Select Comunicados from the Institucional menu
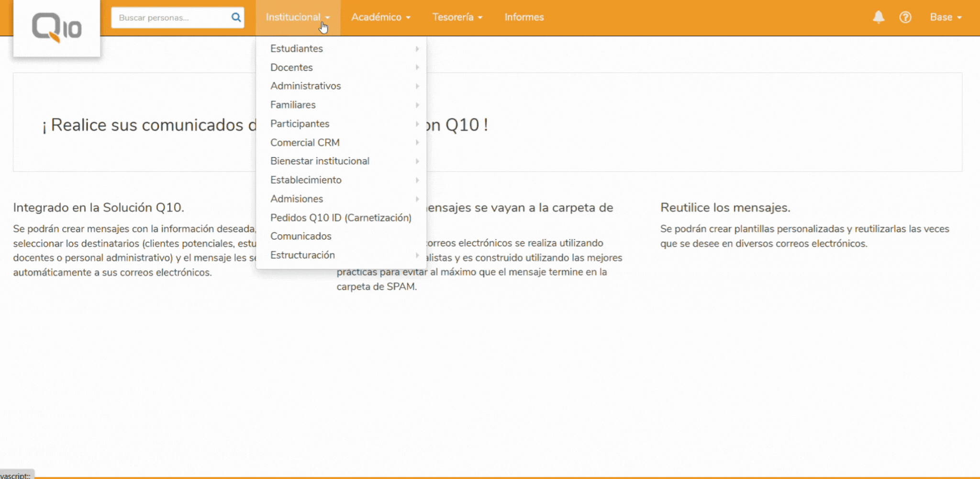 301,236
